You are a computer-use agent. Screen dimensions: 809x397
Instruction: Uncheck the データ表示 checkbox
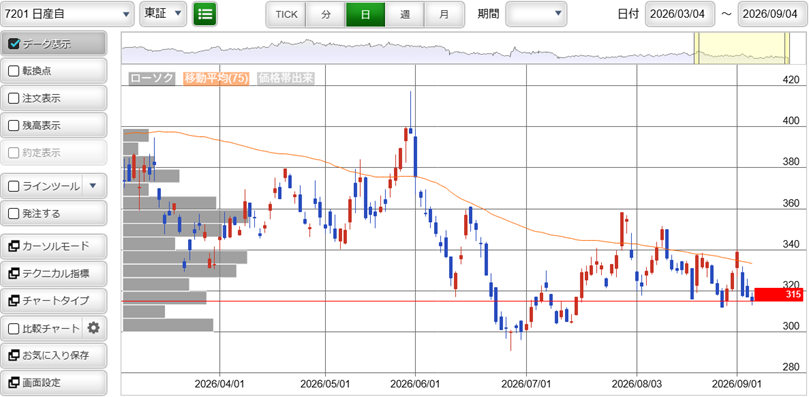(14, 44)
